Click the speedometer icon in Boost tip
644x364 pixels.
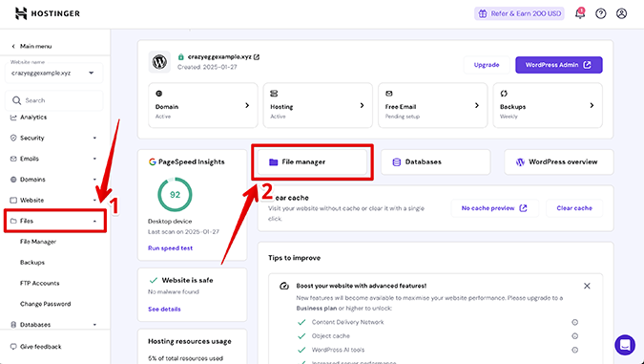(x=283, y=286)
